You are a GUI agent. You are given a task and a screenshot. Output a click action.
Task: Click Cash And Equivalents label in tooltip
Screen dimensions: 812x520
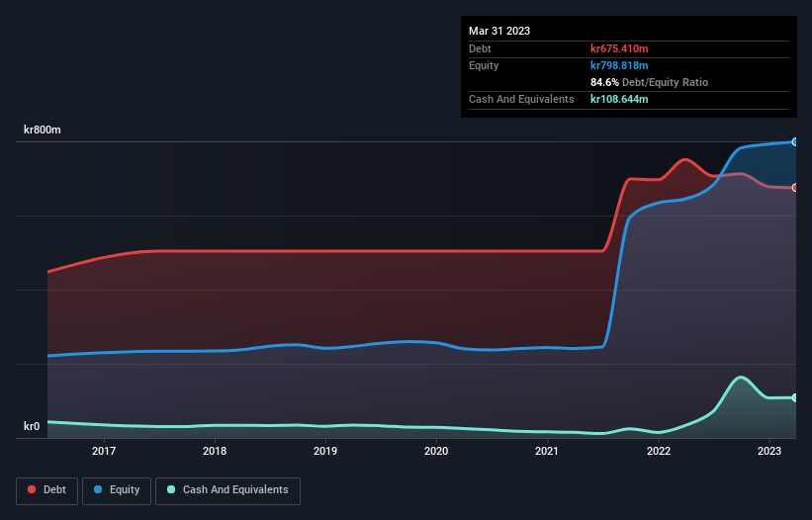click(521, 99)
